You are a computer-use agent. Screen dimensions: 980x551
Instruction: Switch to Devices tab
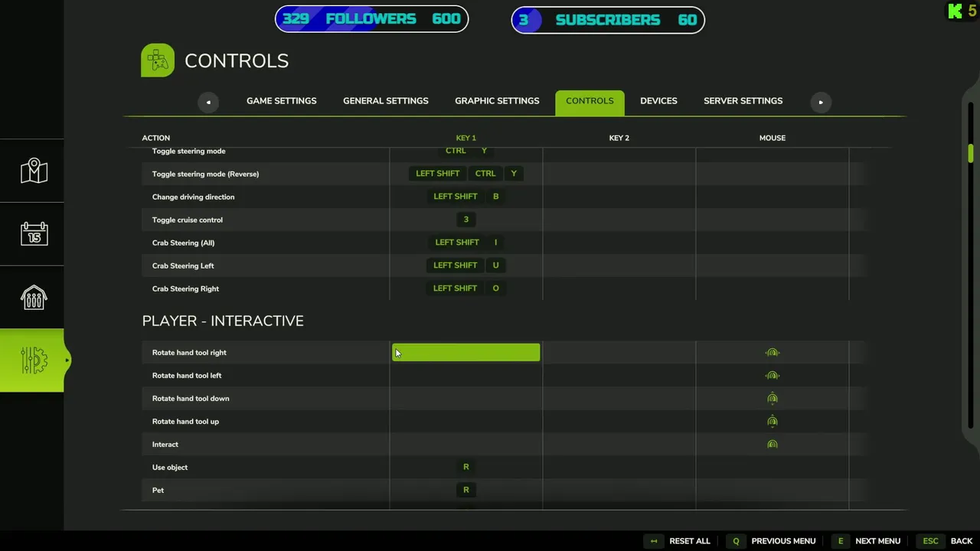(x=658, y=101)
